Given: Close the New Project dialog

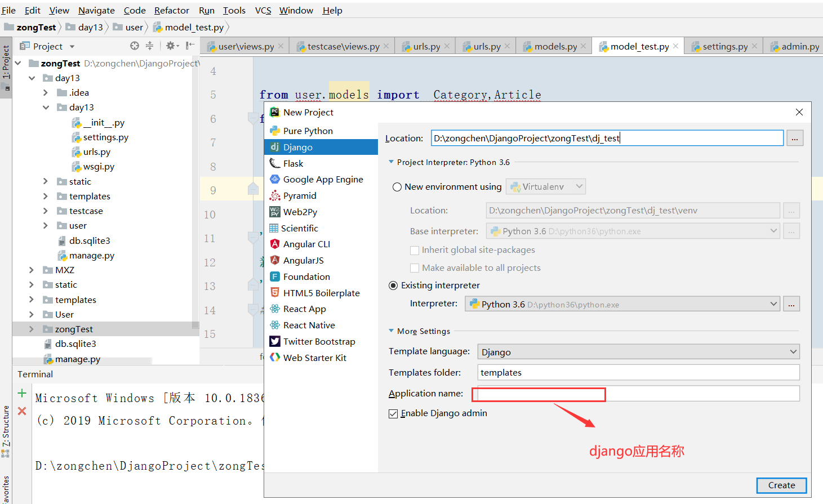Looking at the screenshot, I should (x=799, y=112).
